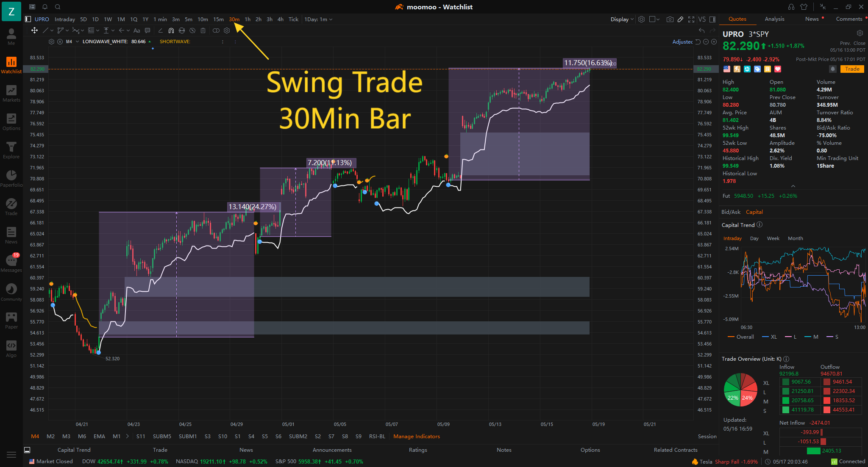Remove the M4 indicator with X icon
The image size is (868, 467).
coord(60,41)
